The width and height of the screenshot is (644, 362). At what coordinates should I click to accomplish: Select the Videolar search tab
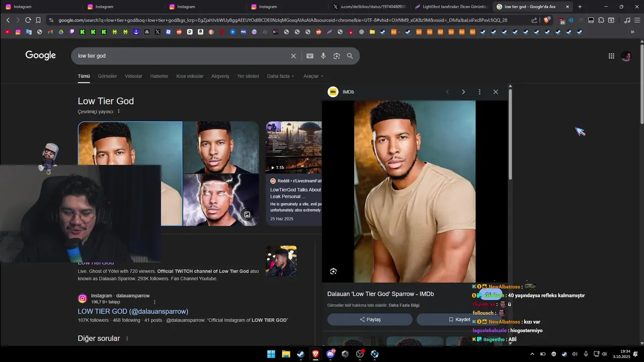[x=133, y=76]
